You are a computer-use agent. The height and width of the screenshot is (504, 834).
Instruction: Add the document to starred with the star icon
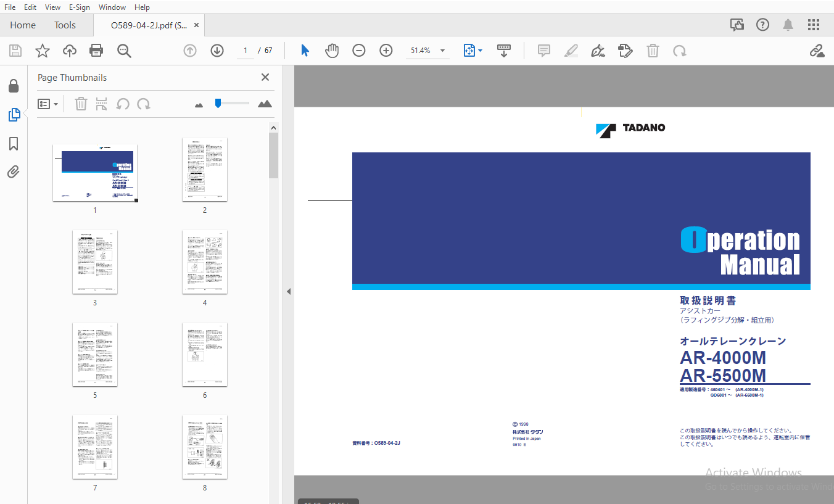(43, 51)
